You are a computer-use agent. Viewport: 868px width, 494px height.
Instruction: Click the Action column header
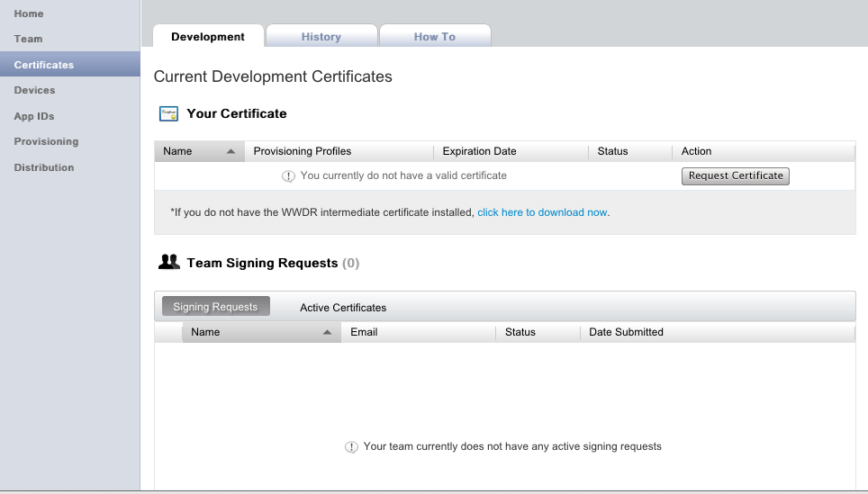[x=764, y=151]
